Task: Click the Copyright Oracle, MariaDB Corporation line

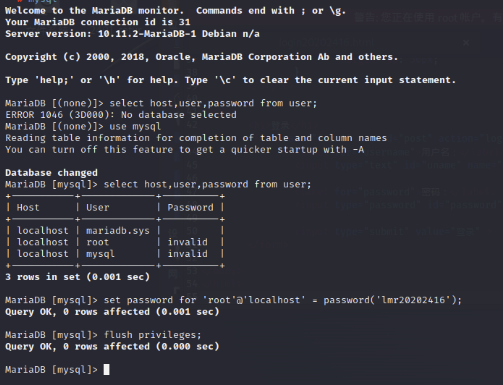Action: pos(201,57)
